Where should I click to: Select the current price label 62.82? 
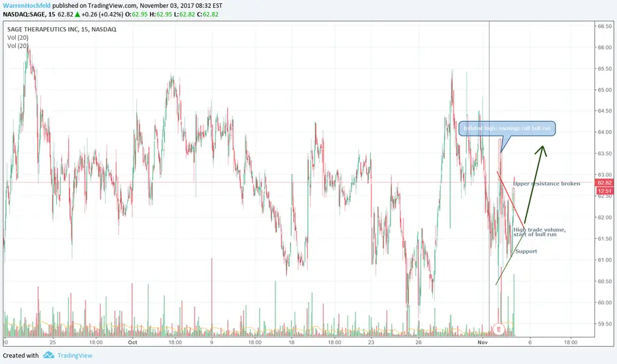pos(604,183)
